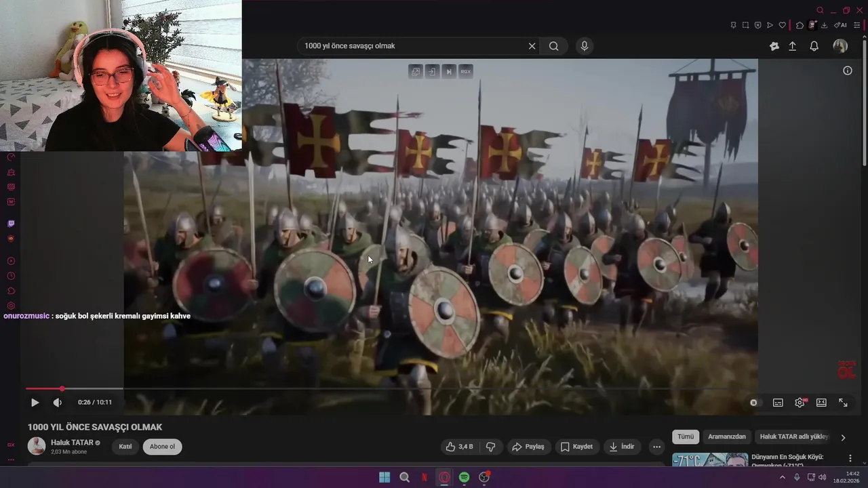Select Haluk TATAR adlı yükley chip
The width and height of the screenshot is (868, 488).
tap(794, 437)
